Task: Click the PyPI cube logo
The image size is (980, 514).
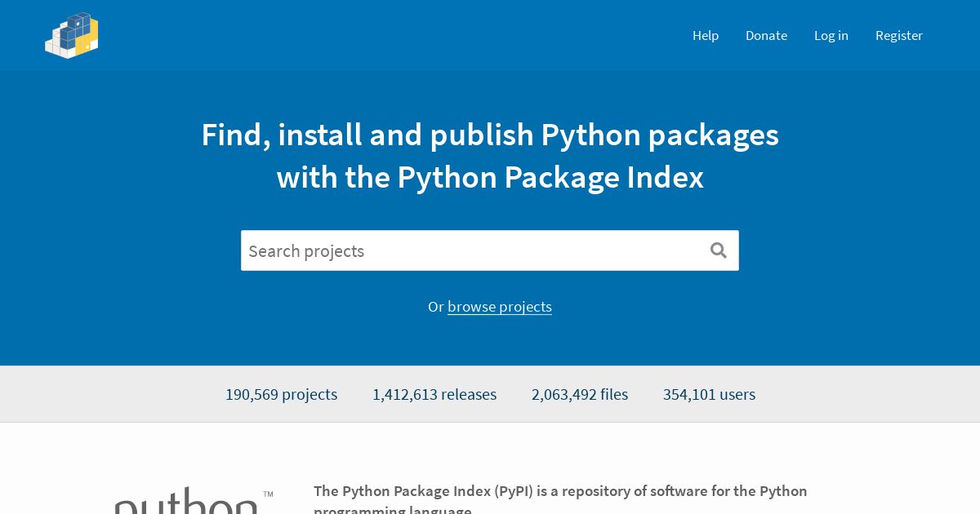Action: (72, 35)
